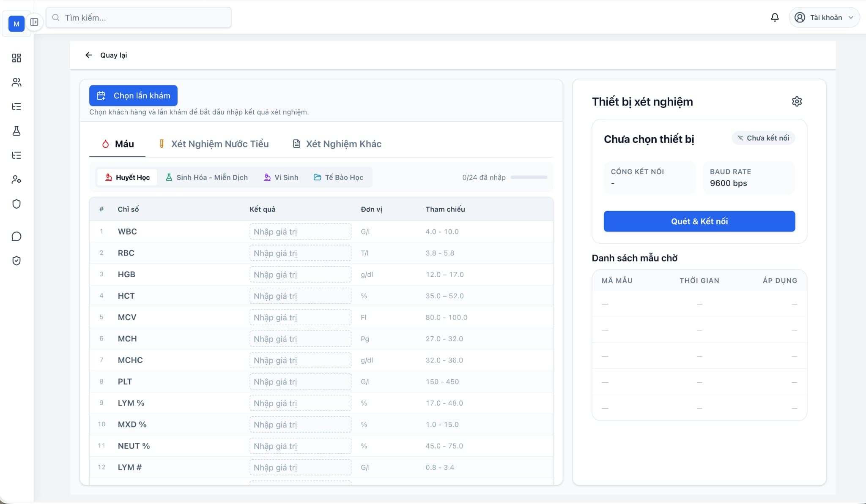The image size is (866, 504).
Task: Switch to Xét Nghiệm Nước Tiểu tab
Action: coord(214,144)
